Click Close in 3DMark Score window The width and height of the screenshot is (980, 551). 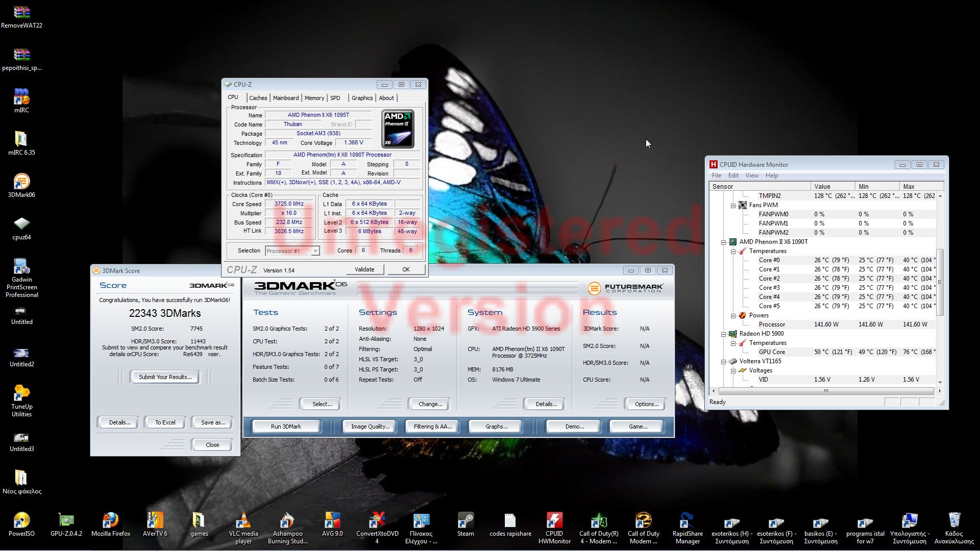[212, 445]
